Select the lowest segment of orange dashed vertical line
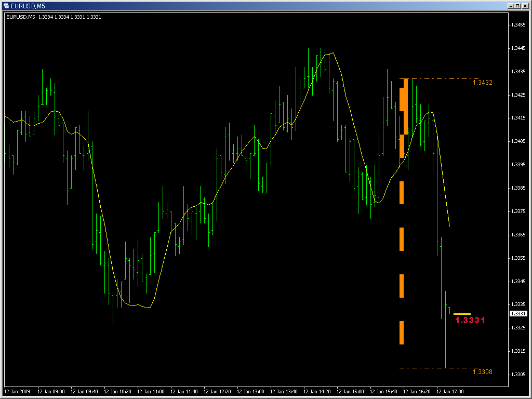The height and width of the screenshot is (399, 532). 402,333
